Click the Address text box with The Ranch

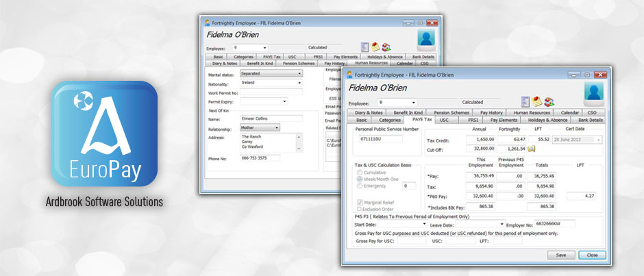[271, 142]
